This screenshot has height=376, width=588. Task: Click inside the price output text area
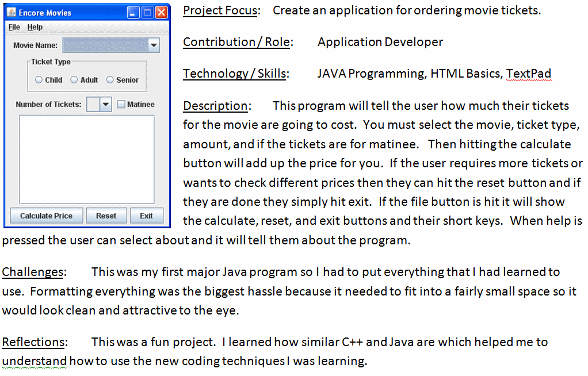pyautogui.click(x=87, y=159)
